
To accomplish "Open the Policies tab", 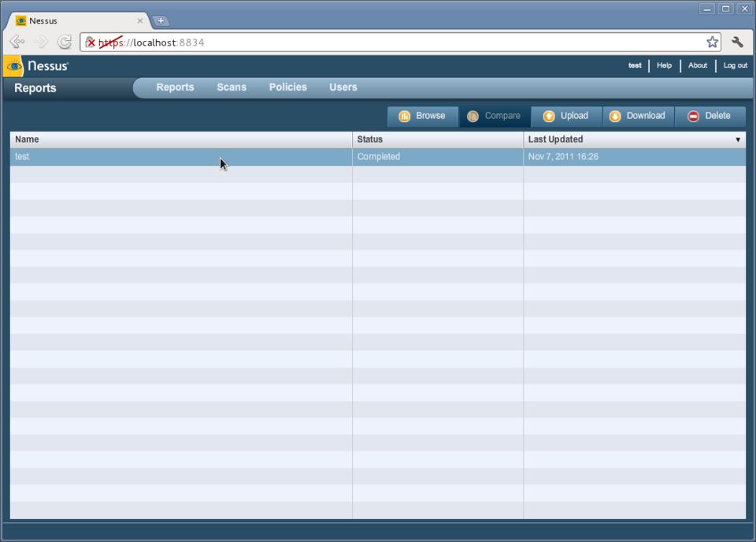I will pos(287,87).
